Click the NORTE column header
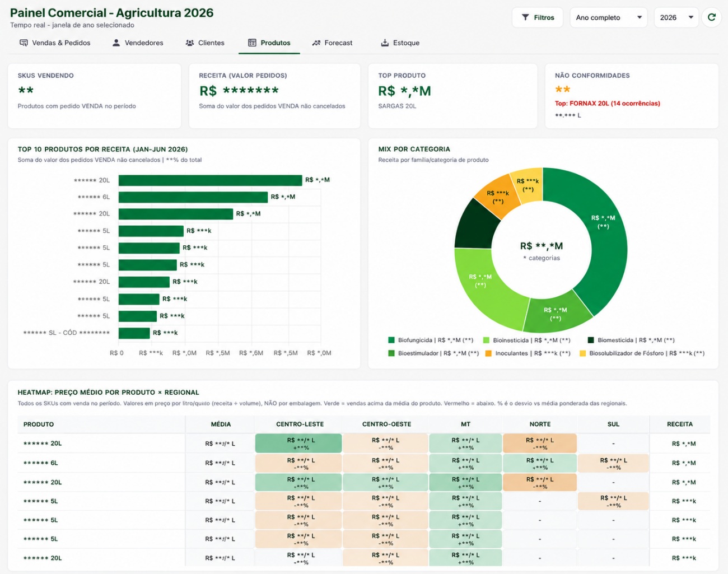This screenshot has height=574, width=728. (540, 424)
